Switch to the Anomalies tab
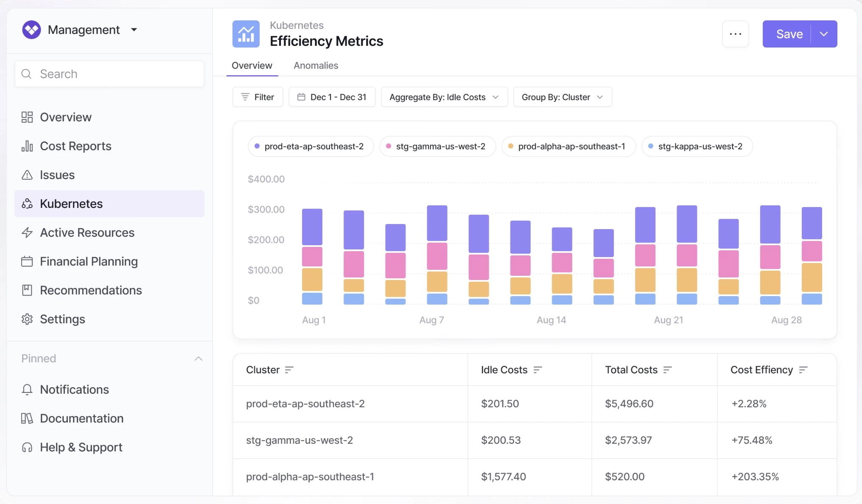 click(316, 66)
